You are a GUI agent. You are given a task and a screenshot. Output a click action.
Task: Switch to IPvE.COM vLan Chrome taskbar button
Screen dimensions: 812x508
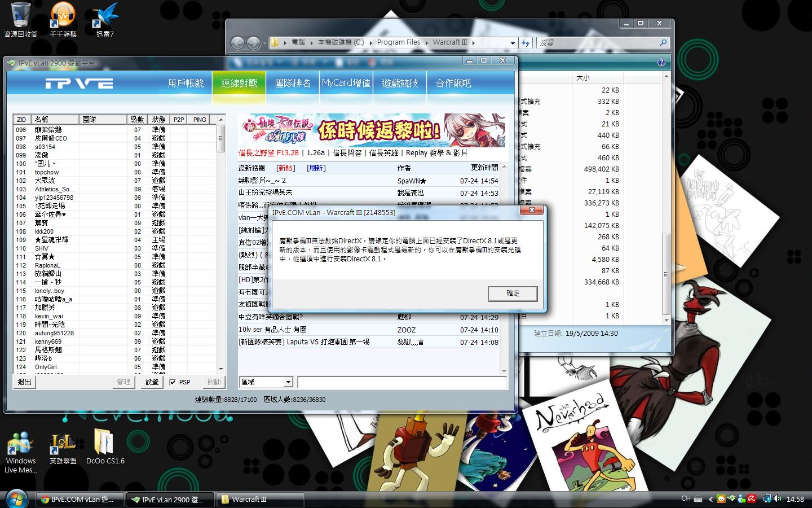tap(79, 500)
